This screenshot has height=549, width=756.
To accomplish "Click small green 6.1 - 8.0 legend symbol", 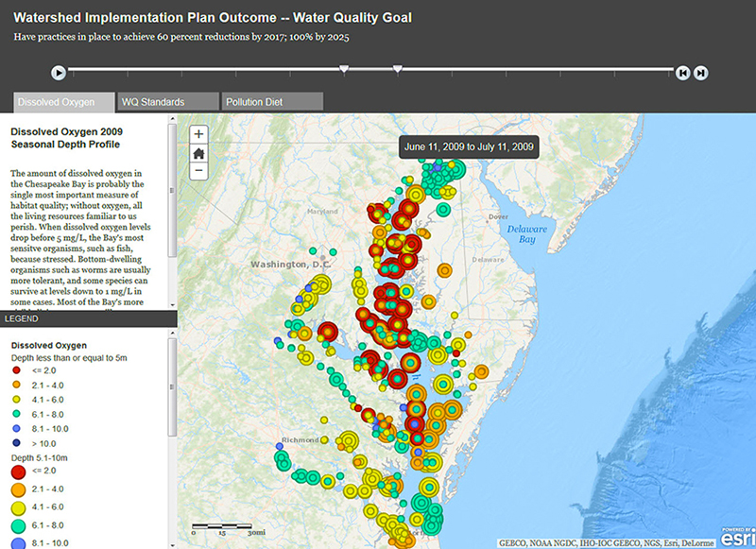I will [x=16, y=414].
